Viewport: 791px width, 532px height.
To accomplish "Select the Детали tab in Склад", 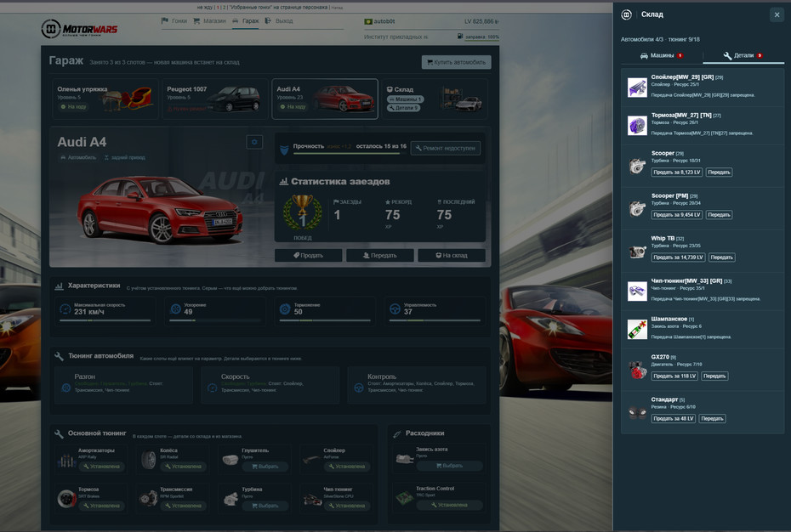I will [743, 55].
